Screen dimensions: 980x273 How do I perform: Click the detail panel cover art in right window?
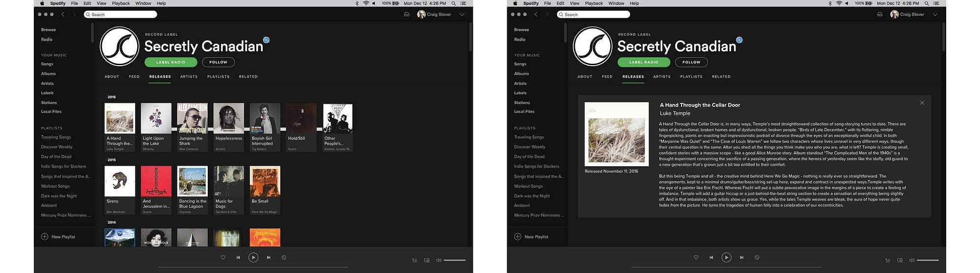(x=616, y=134)
